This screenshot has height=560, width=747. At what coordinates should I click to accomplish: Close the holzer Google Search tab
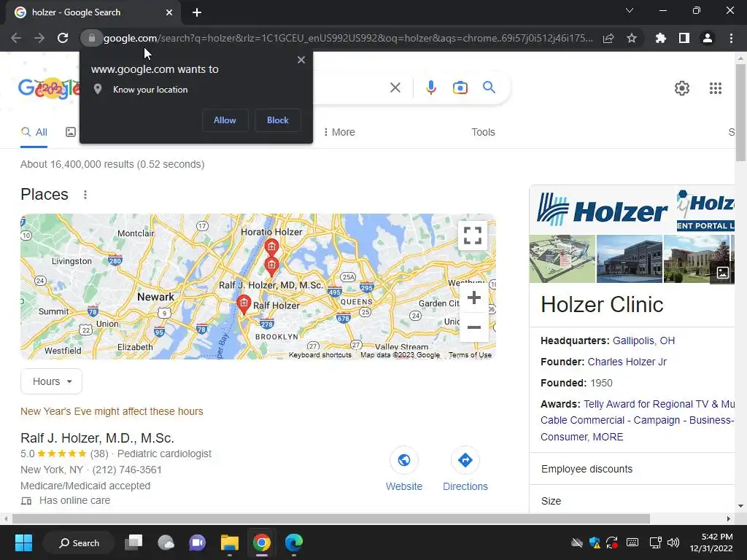tap(169, 12)
